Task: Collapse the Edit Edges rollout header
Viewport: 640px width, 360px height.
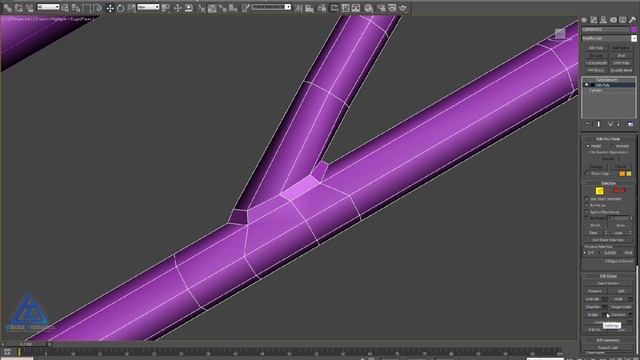Action: click(608, 276)
